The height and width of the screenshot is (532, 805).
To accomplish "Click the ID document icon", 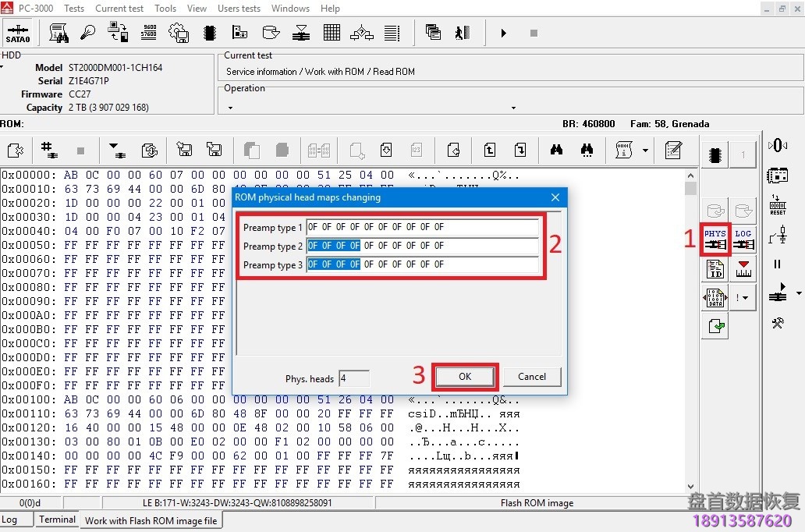I will (x=715, y=270).
